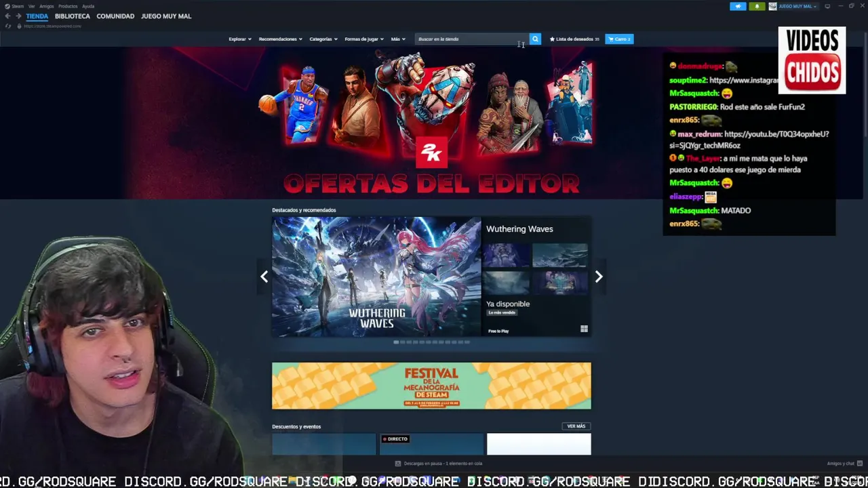Click the Steam logo menu
Screen dimensions: 868x488
(x=7, y=6)
